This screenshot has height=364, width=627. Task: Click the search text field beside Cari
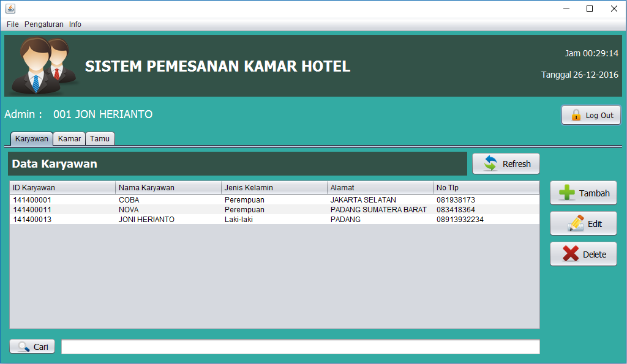[300, 347]
